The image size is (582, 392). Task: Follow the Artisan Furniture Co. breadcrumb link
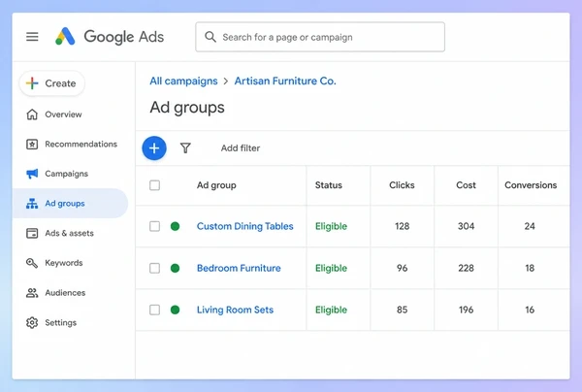(285, 81)
